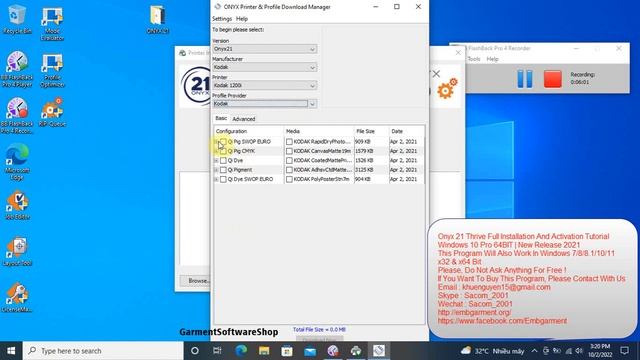640x360 pixels.
Task: Show hidden system tray icons
Action: click(x=534, y=351)
